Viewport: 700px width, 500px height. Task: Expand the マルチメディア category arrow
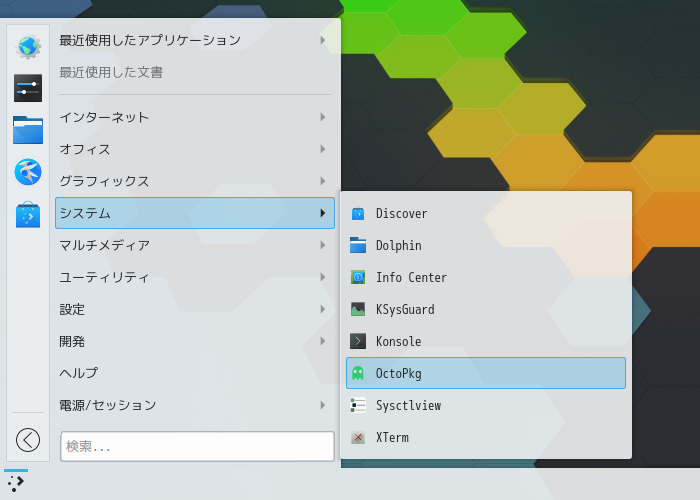(322, 245)
